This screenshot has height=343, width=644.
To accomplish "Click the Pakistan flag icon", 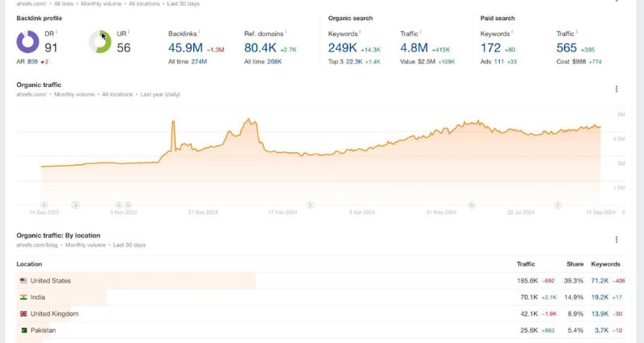I will tap(23, 330).
